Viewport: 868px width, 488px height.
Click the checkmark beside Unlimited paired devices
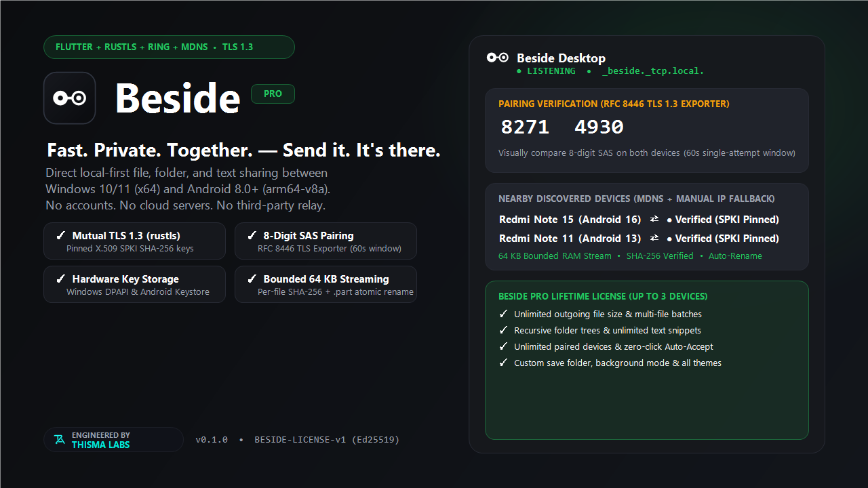tap(503, 347)
